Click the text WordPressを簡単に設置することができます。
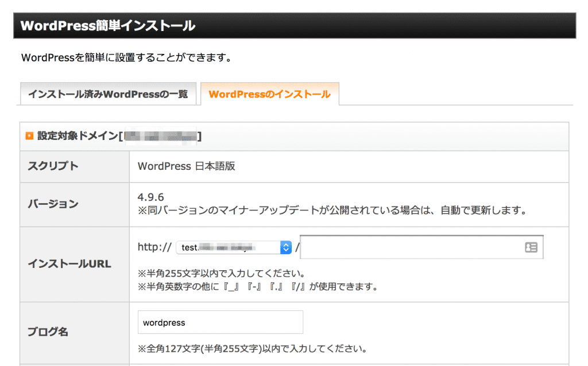This screenshot has width=588, height=366. 127,58
